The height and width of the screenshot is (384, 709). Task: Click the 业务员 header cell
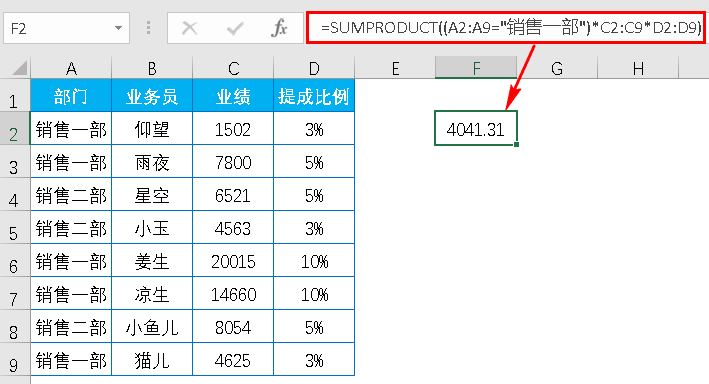[x=152, y=95]
